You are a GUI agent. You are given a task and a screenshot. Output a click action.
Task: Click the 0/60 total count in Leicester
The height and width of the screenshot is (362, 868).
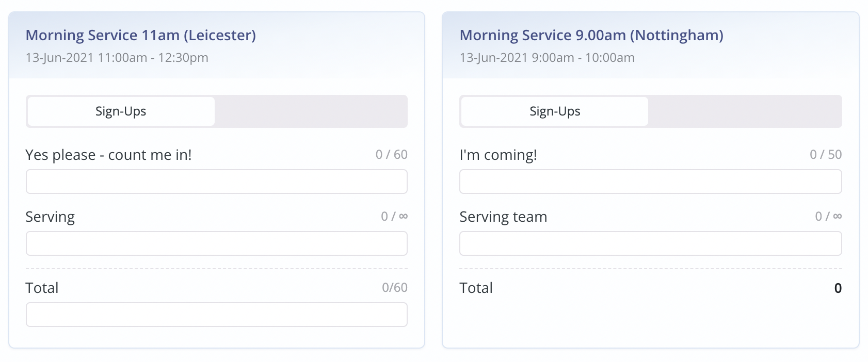394,288
